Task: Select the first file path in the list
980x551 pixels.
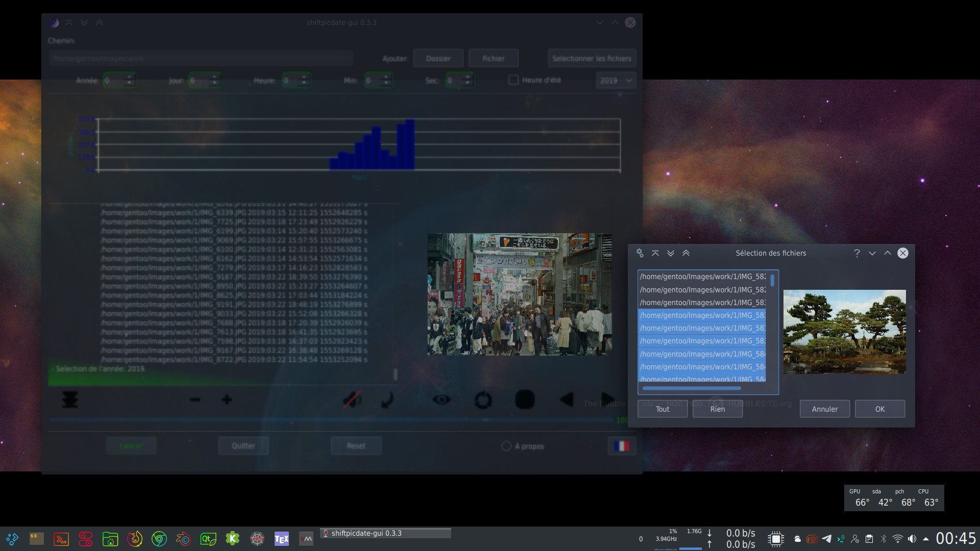Action: point(702,277)
